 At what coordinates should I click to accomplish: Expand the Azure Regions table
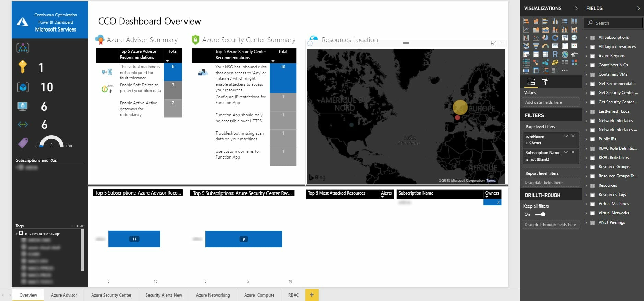click(586, 56)
